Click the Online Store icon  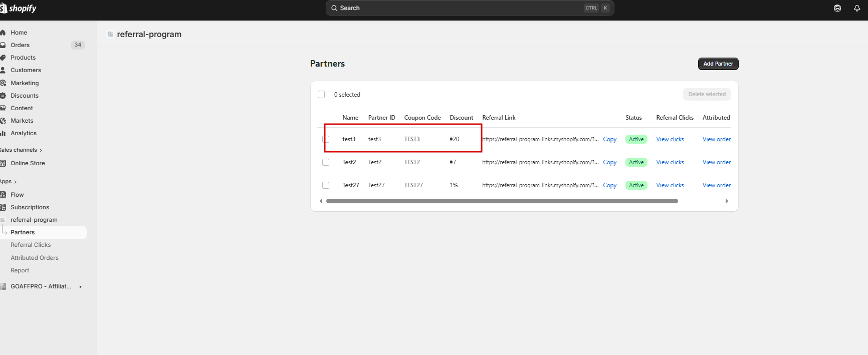coord(3,163)
